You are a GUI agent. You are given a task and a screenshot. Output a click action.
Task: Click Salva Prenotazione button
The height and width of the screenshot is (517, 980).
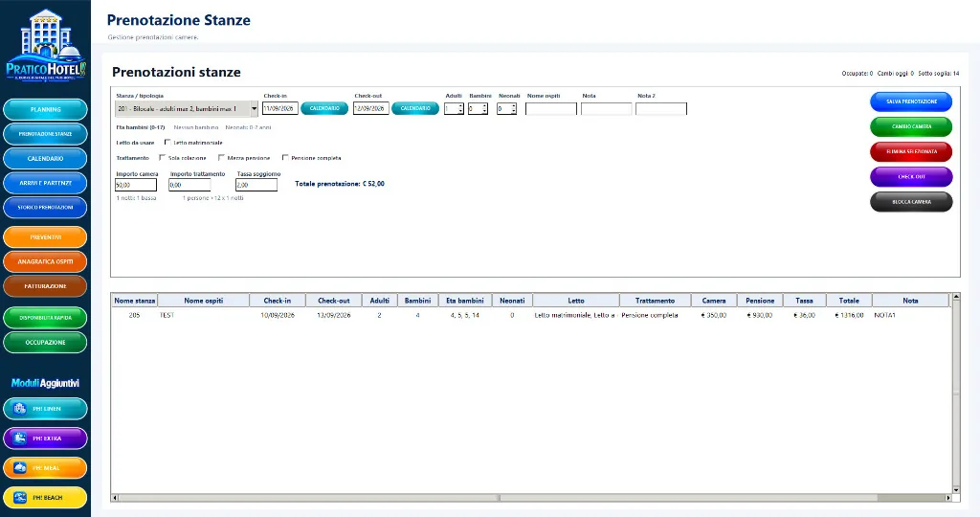coord(911,101)
